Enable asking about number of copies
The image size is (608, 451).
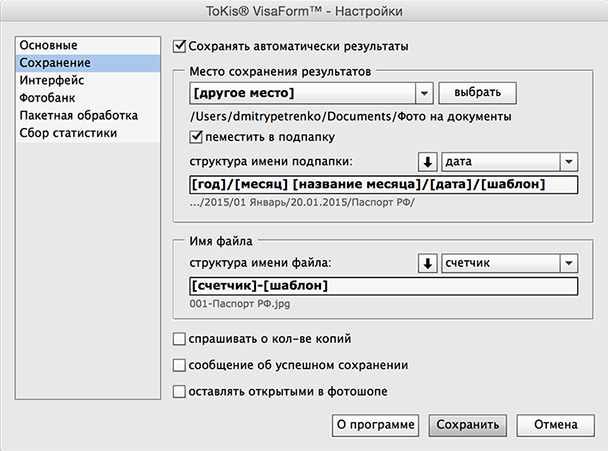click(x=179, y=339)
